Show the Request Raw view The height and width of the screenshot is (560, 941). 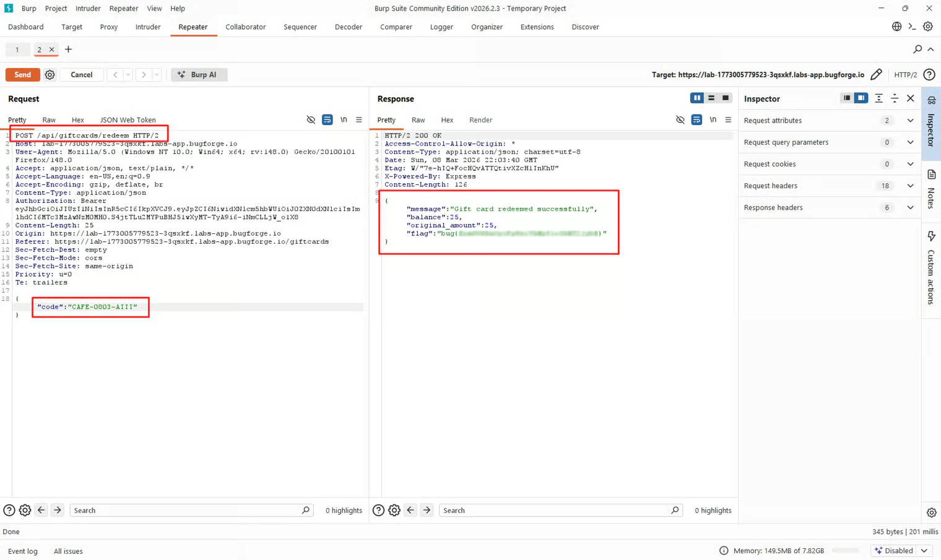pos(49,120)
